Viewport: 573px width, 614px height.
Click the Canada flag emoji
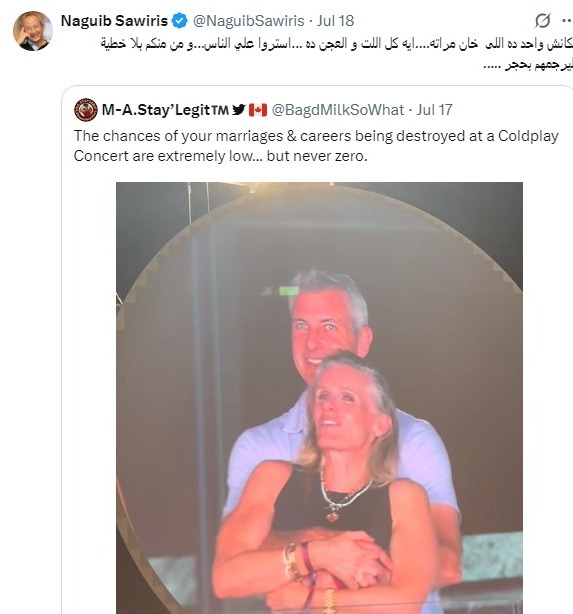258,110
